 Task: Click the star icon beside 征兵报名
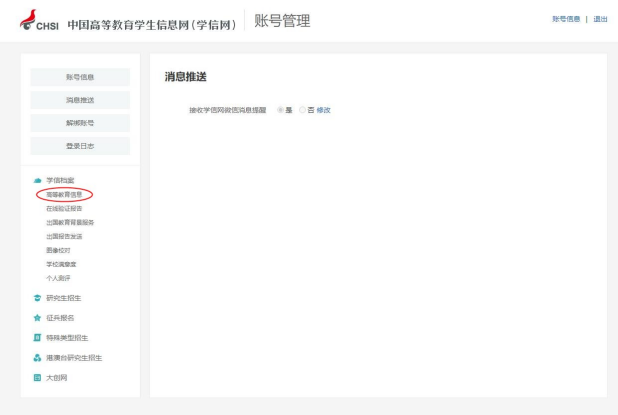coord(37,318)
